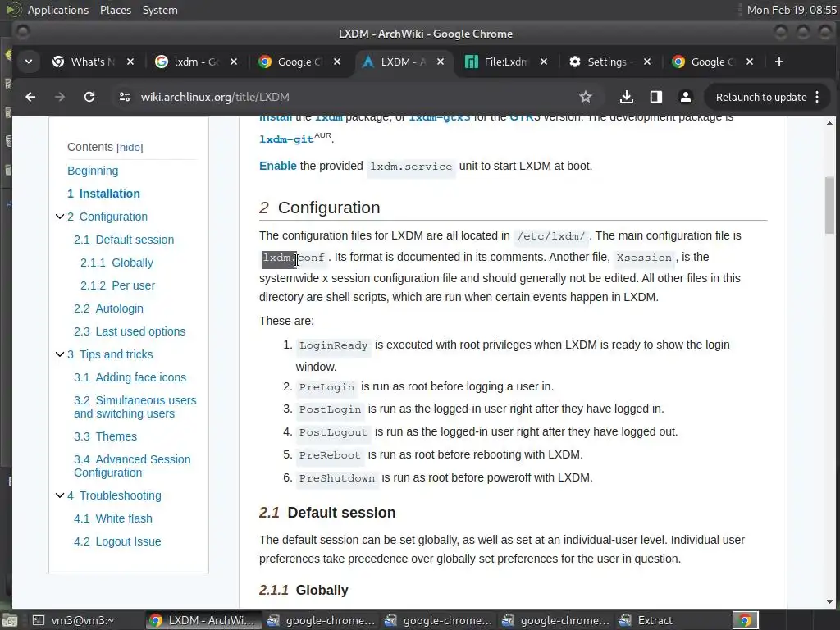The height and width of the screenshot is (630, 840).
Task: Collapse the 2 Configuration contents section
Action: pyautogui.click(x=60, y=217)
